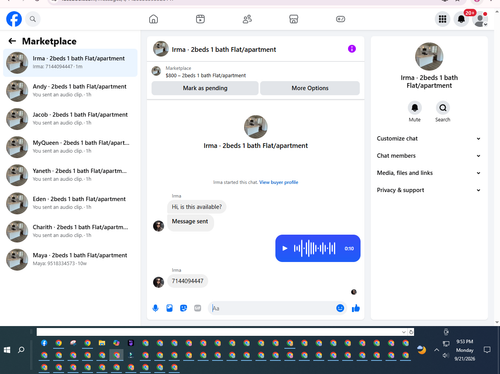Screen dimensions: 500x374
Task: Open the Windows Start button
Action: [x=7, y=350]
